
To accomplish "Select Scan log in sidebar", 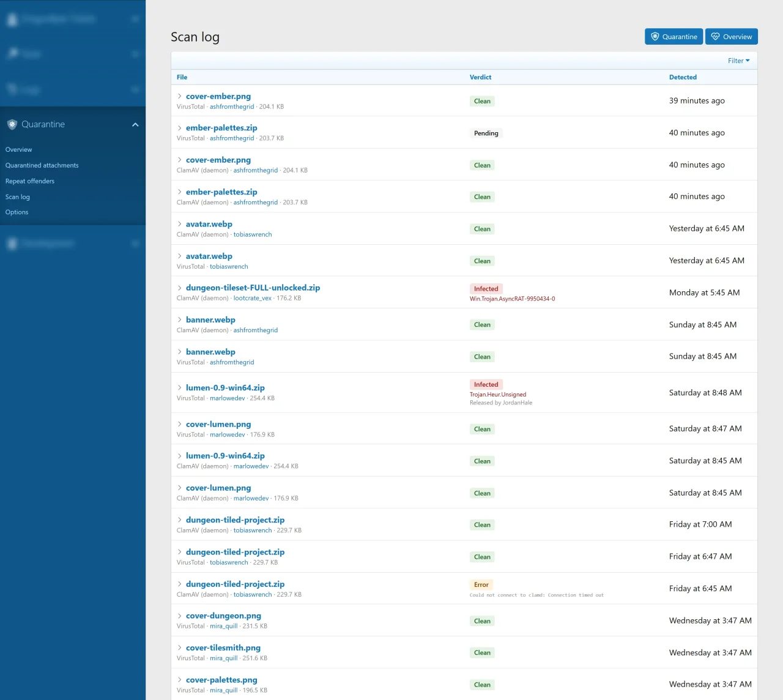I will point(18,197).
